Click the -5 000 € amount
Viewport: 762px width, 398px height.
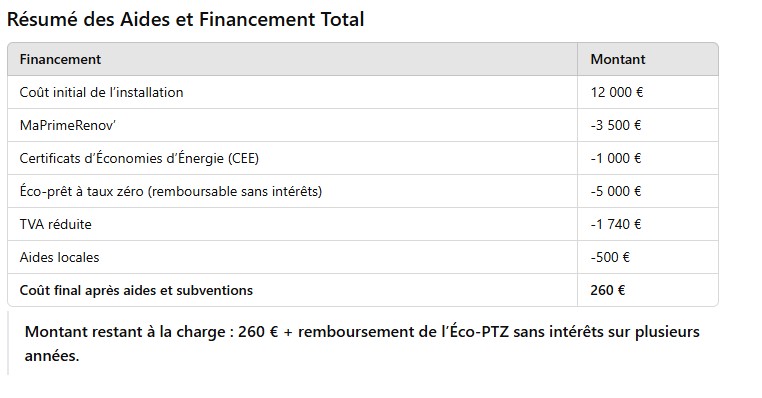pos(616,191)
